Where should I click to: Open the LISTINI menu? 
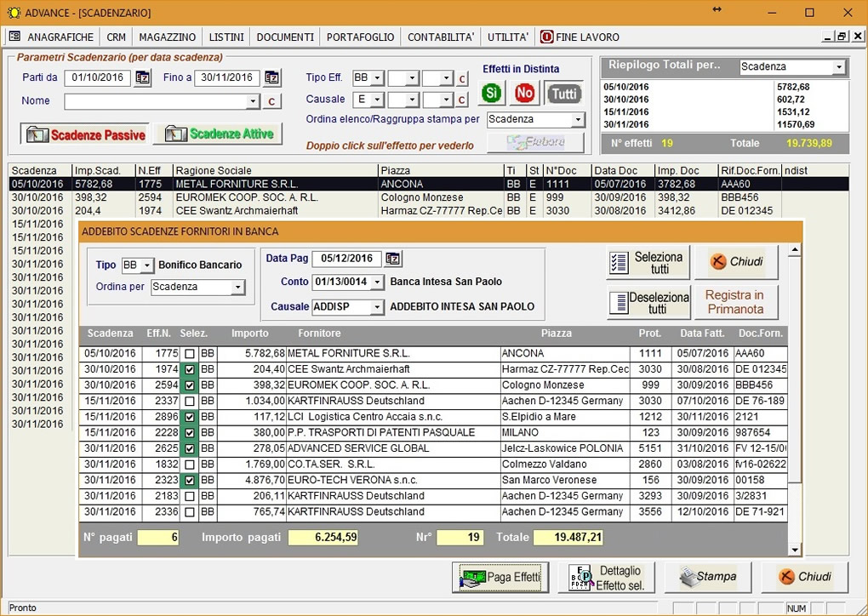(226, 37)
